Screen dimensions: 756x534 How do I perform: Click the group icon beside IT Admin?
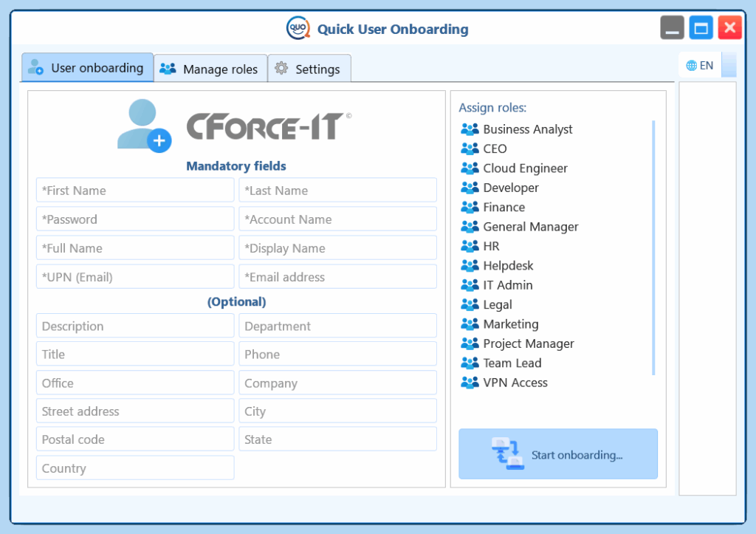coord(470,285)
